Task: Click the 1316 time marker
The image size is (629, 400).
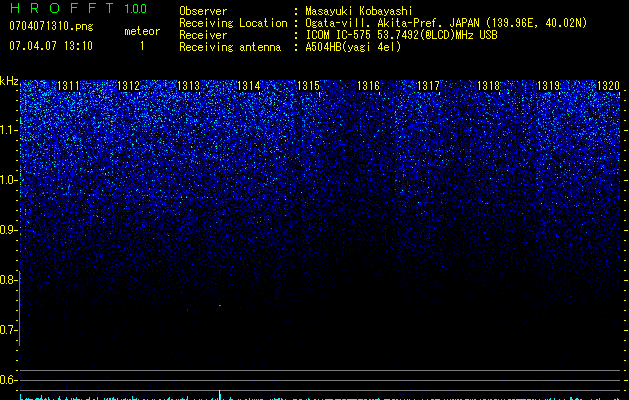Action: coord(368,86)
